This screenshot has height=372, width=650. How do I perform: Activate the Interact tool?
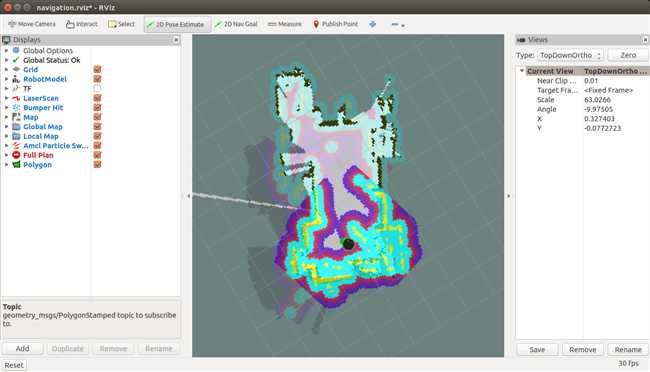coord(82,24)
